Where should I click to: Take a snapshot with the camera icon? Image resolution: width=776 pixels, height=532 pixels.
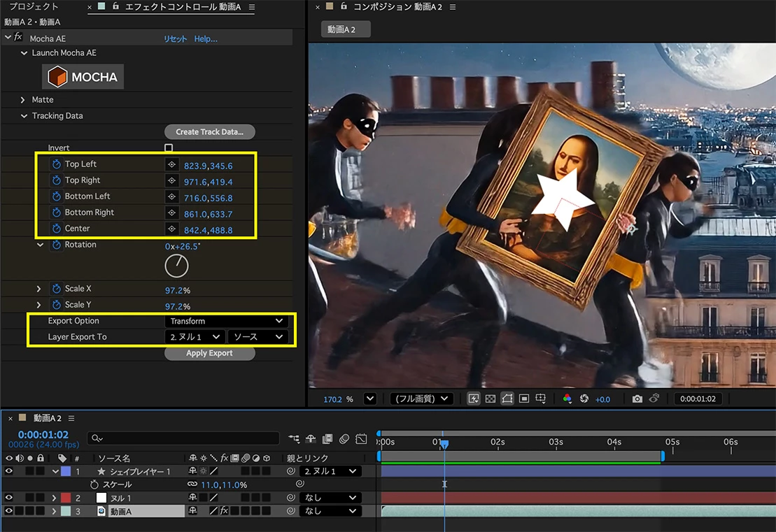click(637, 398)
